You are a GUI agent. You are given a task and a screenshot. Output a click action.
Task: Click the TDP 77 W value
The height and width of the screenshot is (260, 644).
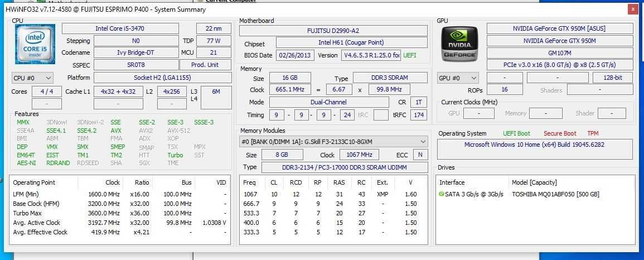click(214, 41)
